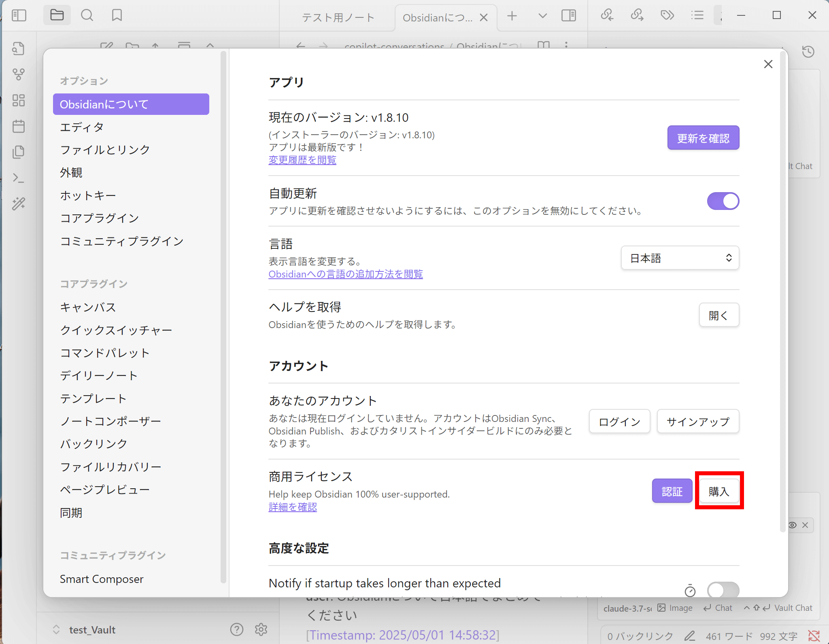Click the eye visibility icon in chat panel
The width and height of the screenshot is (829, 644).
793,525
